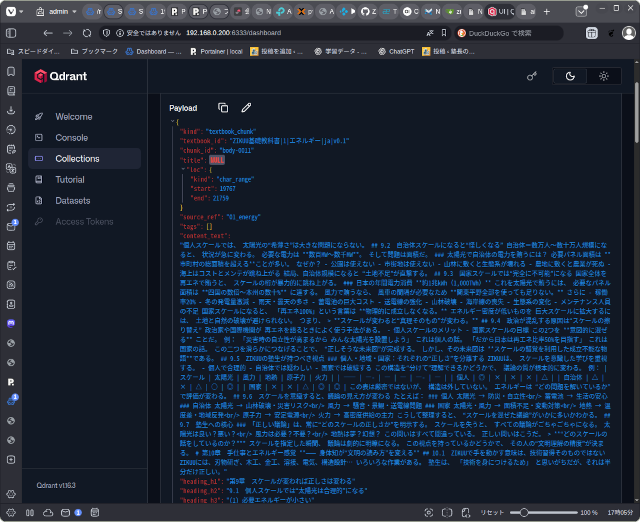Screen dimensions: 640x522
Task: Go to the Console section
Action: point(71,137)
